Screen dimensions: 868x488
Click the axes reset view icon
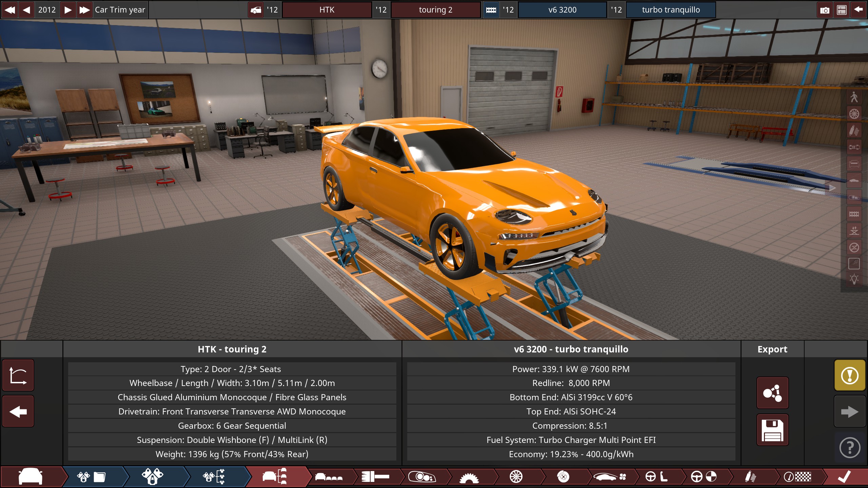(x=18, y=375)
